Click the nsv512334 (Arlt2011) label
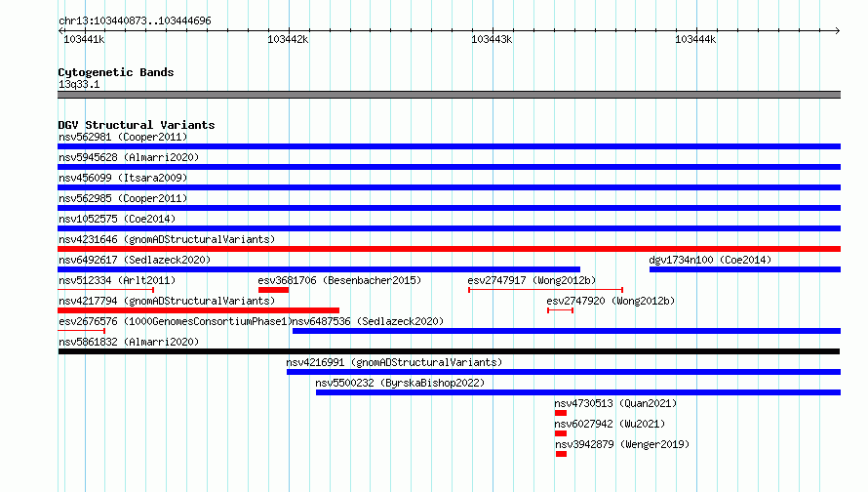Viewport: 868px width, 492px height. tap(117, 280)
